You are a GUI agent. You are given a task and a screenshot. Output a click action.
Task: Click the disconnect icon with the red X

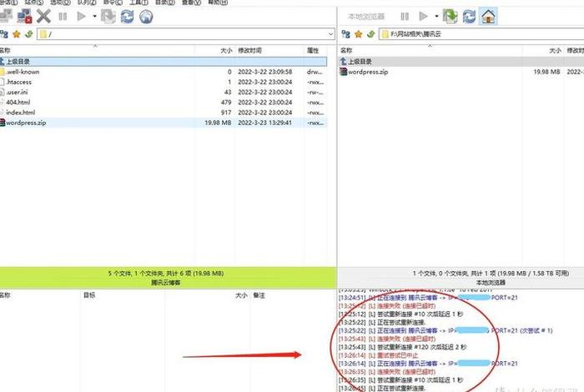(x=24, y=16)
